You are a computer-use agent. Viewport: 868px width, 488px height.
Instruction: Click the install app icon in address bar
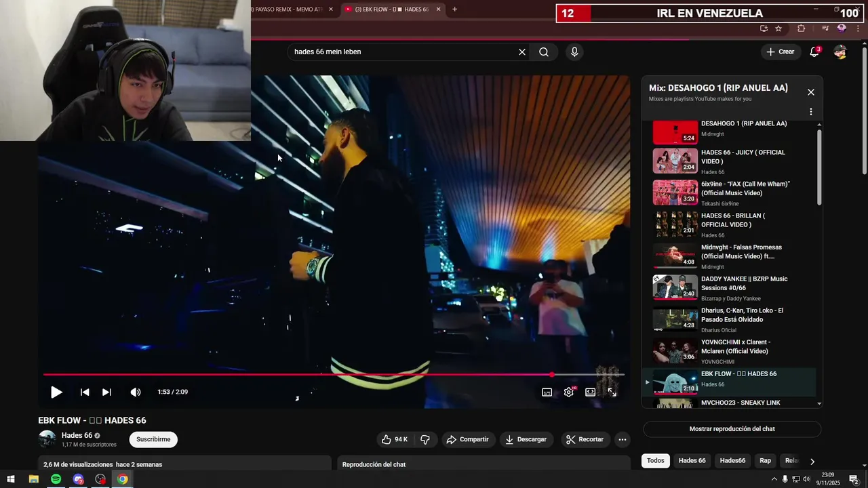(764, 28)
